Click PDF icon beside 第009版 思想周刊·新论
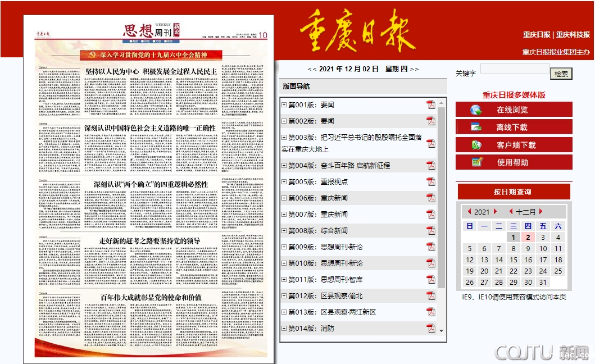This screenshot has height=364, width=595. pyautogui.click(x=430, y=247)
